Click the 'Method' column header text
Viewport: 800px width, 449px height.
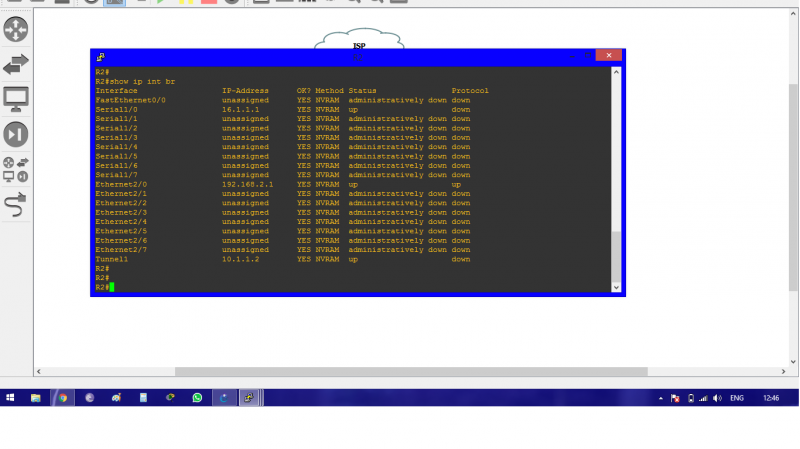pos(329,91)
